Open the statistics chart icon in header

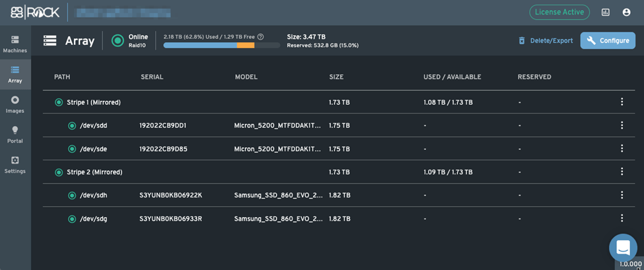605,13
